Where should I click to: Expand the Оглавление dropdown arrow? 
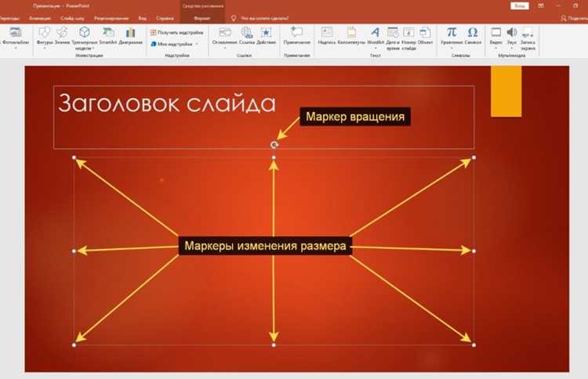coord(225,48)
